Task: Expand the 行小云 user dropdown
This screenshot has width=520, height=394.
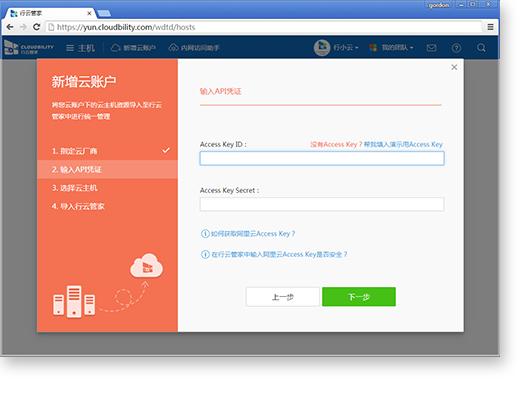Action: [346, 48]
